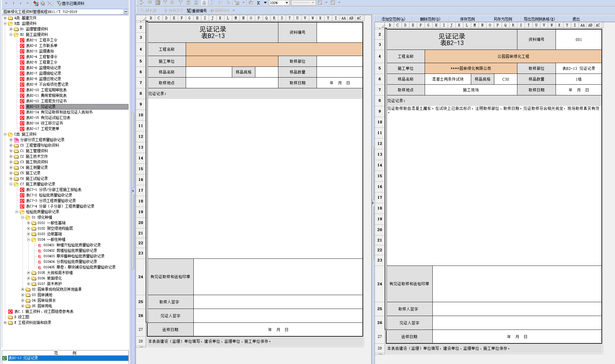Click the 画删除线 strikethrough tool
The height and width of the screenshot is (364, 615).
point(220,11)
